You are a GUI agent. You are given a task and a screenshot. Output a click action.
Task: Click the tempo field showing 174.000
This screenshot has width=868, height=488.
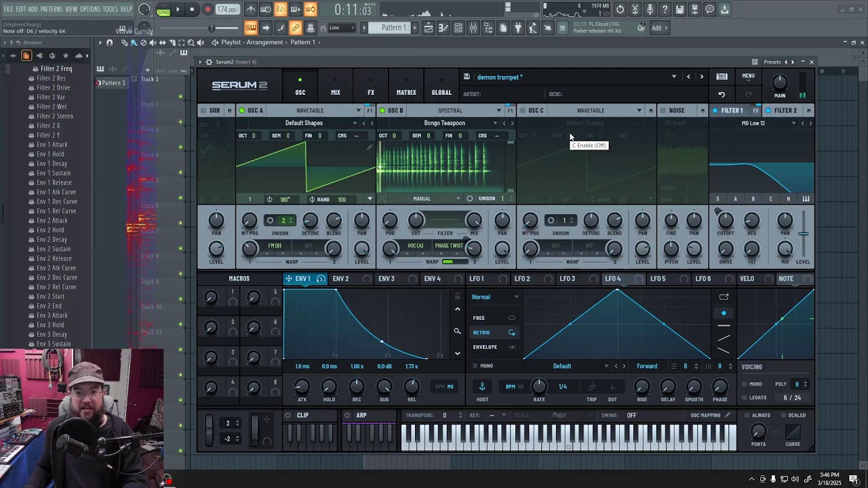227,9
